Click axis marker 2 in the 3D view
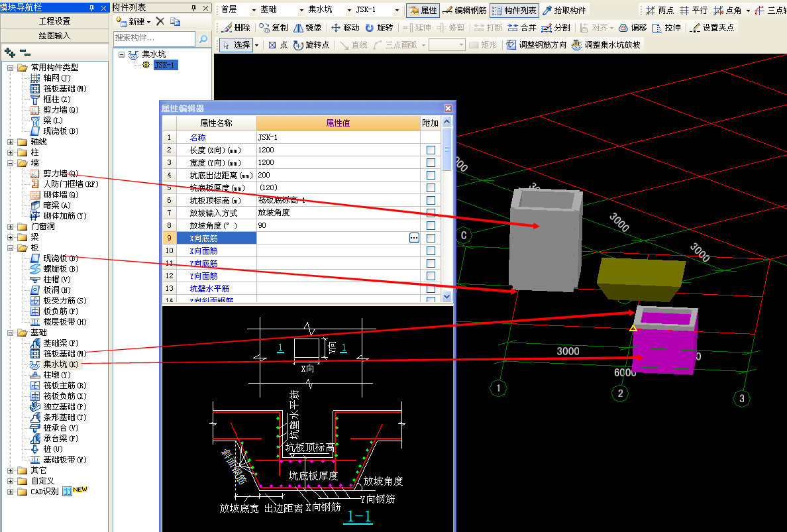This screenshot has height=532, width=787. (x=620, y=393)
